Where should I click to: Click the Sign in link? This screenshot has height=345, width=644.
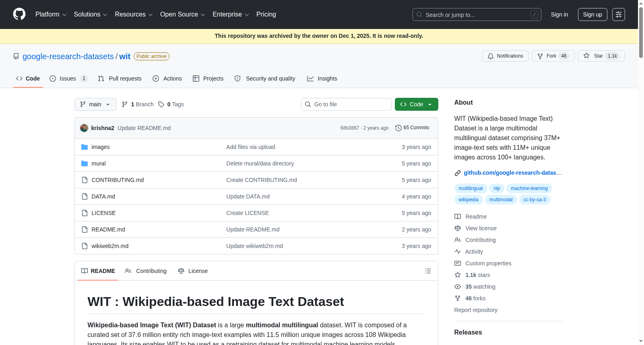click(x=559, y=14)
